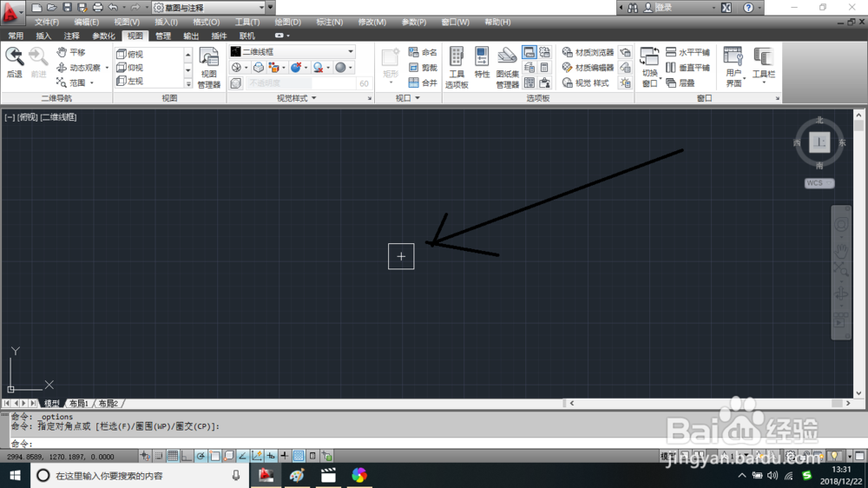Open the 编辑(E) menu

pos(86,23)
